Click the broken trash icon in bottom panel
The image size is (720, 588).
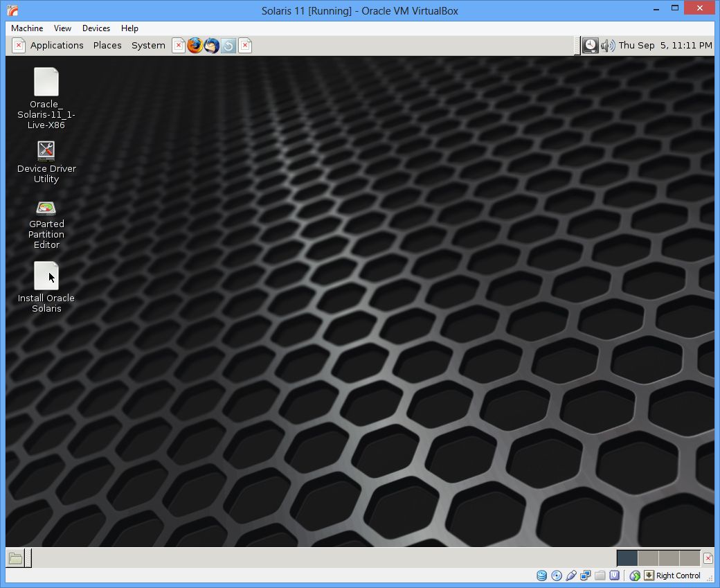coord(708,558)
